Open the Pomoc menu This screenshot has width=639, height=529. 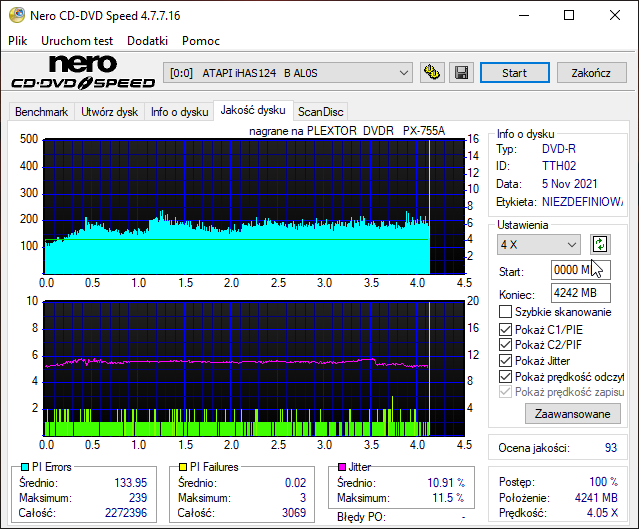[x=201, y=41]
